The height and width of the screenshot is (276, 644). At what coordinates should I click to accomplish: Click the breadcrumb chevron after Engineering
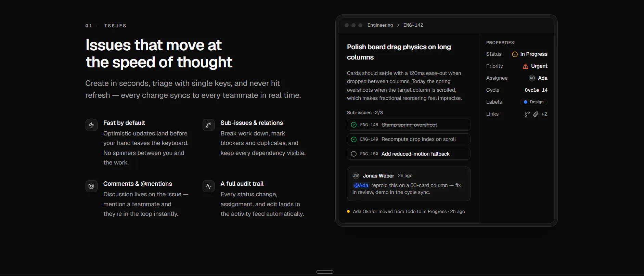click(398, 25)
